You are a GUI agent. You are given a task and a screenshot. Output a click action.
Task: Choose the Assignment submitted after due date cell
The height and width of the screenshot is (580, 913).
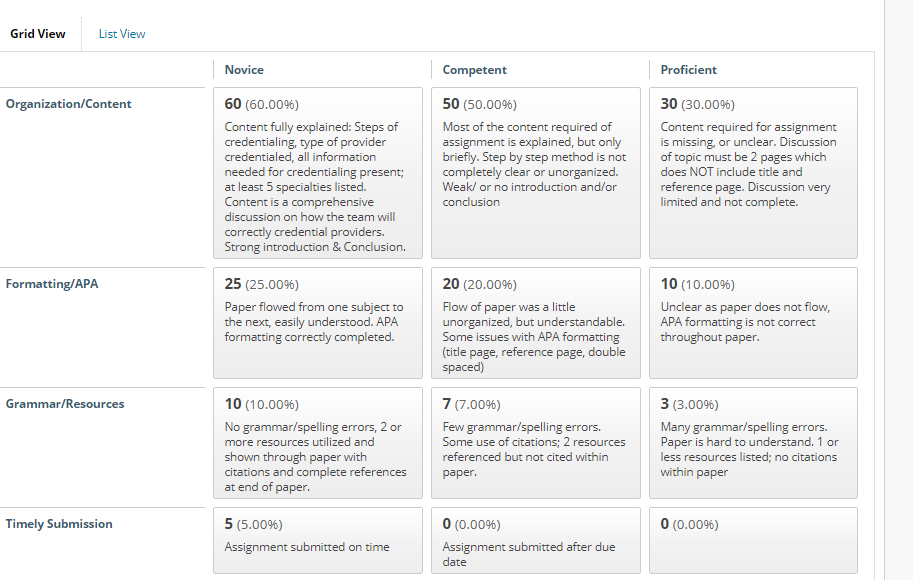tap(536, 540)
